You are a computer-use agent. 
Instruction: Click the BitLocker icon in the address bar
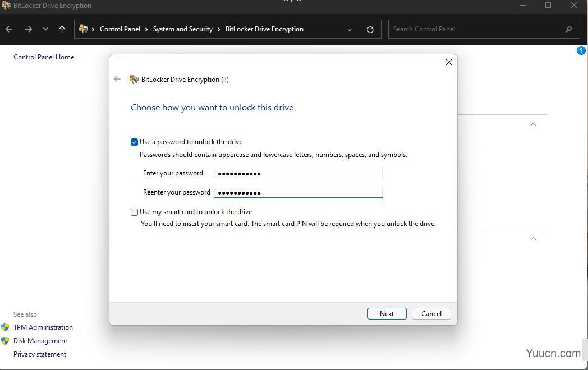[x=83, y=29]
